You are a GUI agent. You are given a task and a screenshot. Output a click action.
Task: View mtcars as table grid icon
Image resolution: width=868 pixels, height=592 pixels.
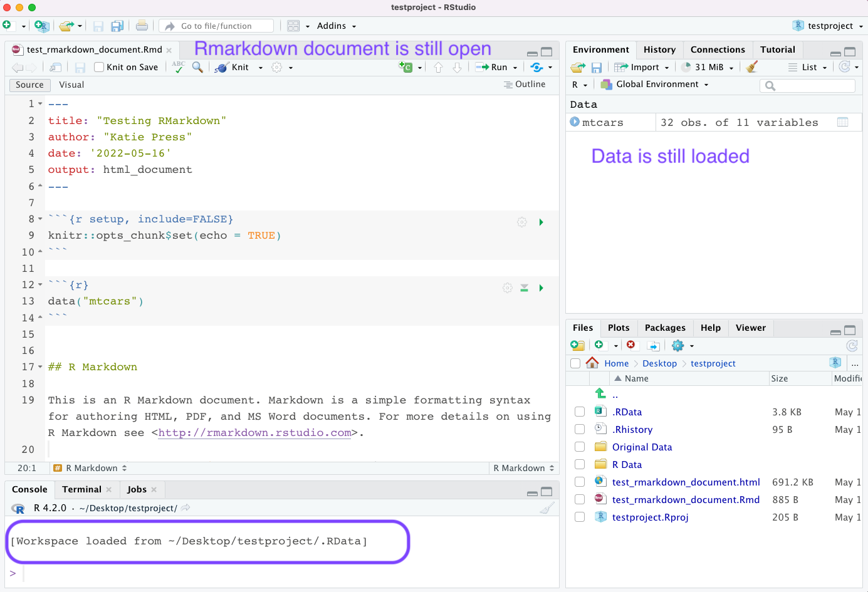pos(843,122)
